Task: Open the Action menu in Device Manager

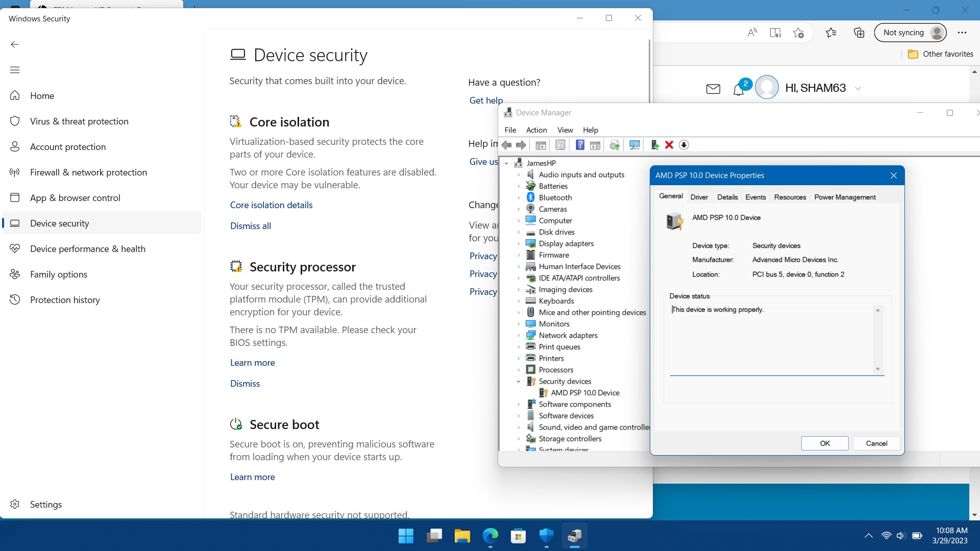Action: tap(536, 130)
